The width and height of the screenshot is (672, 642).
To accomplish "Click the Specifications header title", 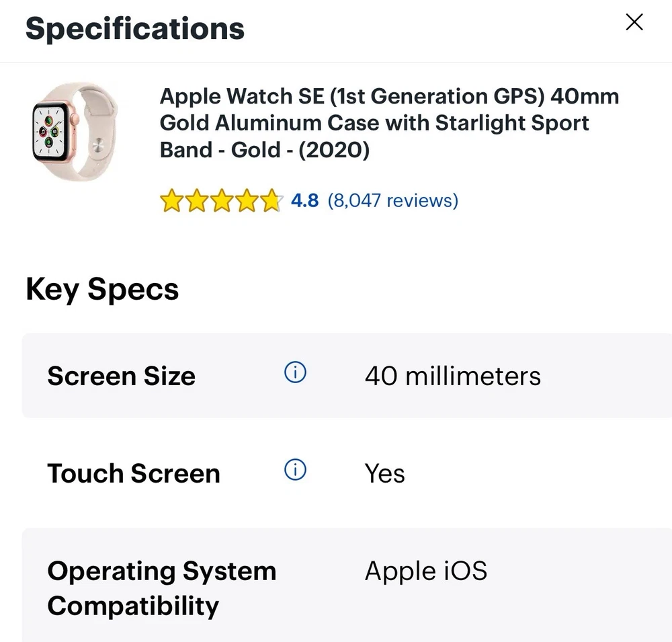I will pos(134,29).
